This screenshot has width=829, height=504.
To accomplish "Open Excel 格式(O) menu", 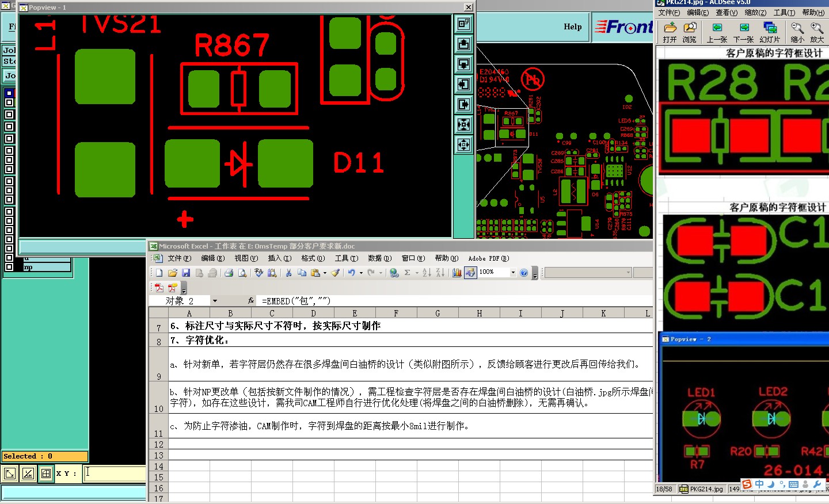I will tap(313, 258).
